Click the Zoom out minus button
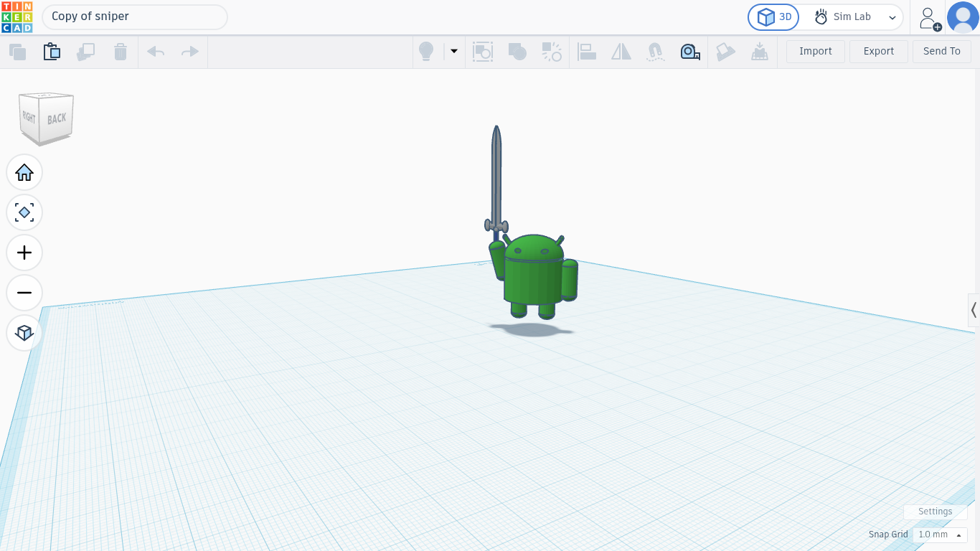The height and width of the screenshot is (551, 980). [x=24, y=293]
